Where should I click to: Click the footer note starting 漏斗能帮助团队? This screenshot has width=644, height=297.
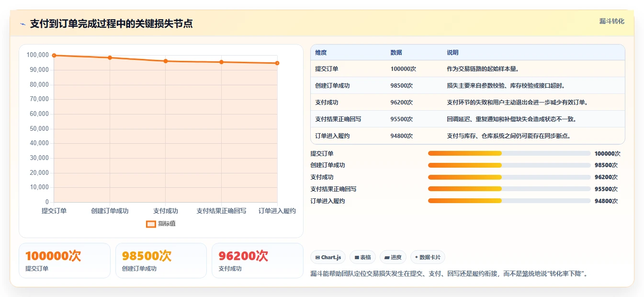tap(449, 274)
